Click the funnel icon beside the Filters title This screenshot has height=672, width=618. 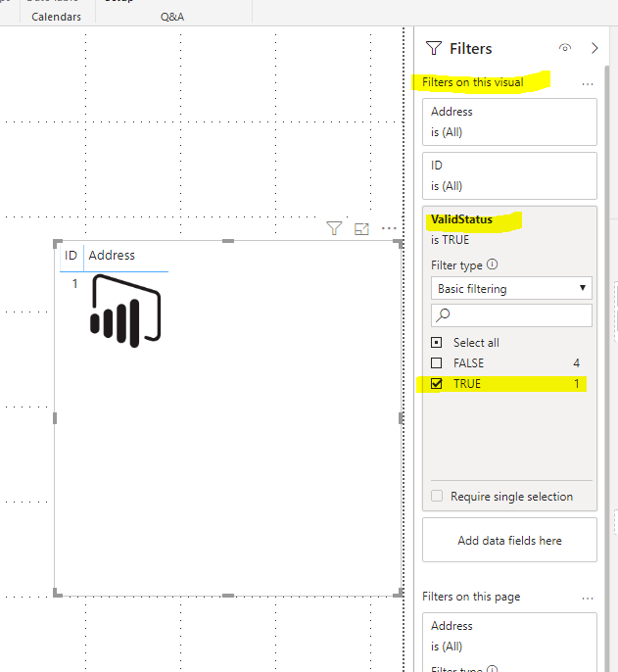click(x=434, y=48)
